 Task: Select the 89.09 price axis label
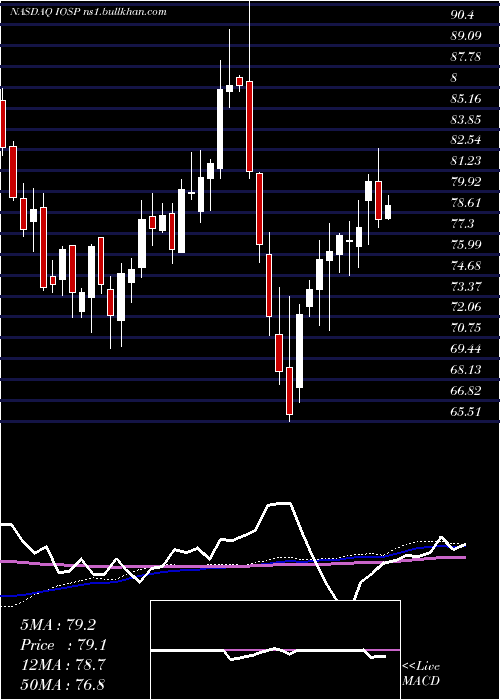coord(466,35)
